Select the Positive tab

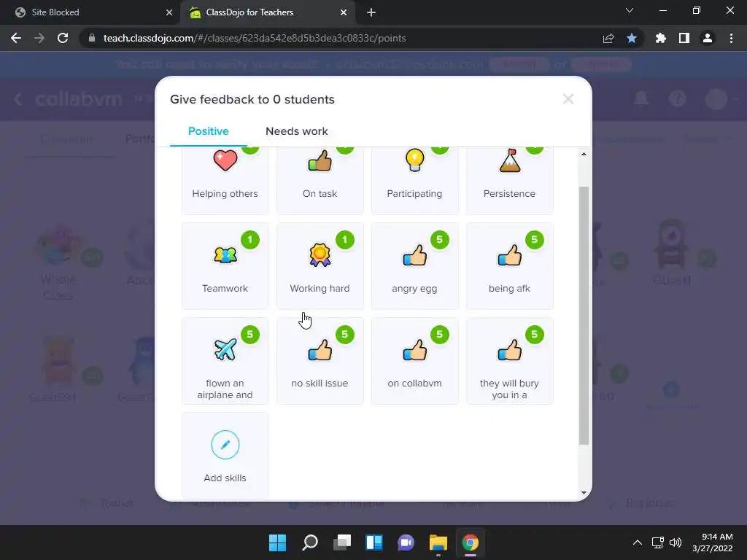click(x=208, y=131)
